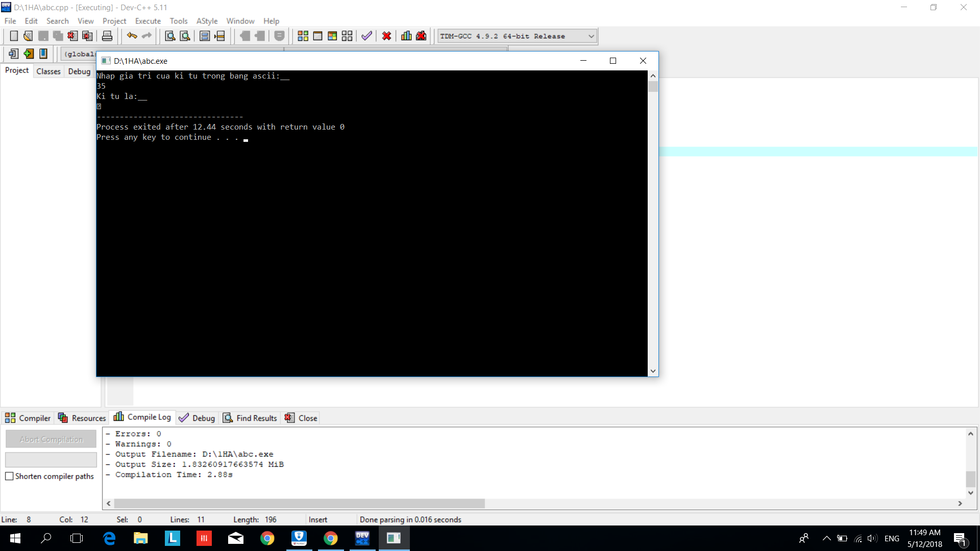Click the Compile and Run icon
The image size is (980, 551).
click(x=332, y=36)
